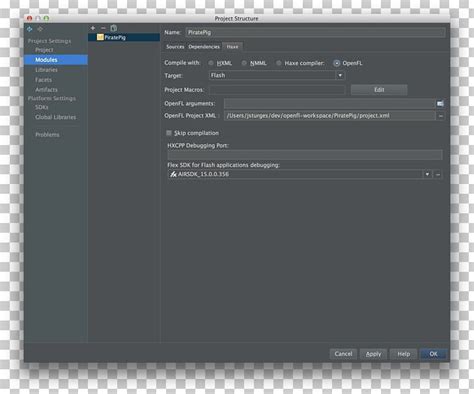Click the Project Macros field

coord(277,90)
